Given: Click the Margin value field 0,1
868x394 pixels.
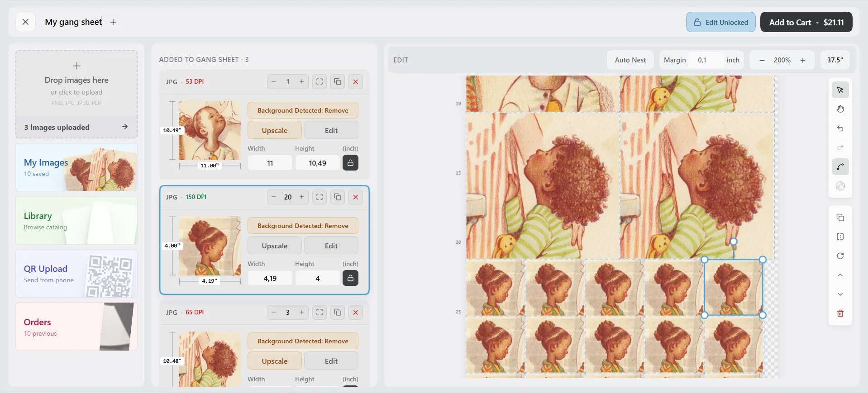Looking at the screenshot, I should (x=706, y=60).
